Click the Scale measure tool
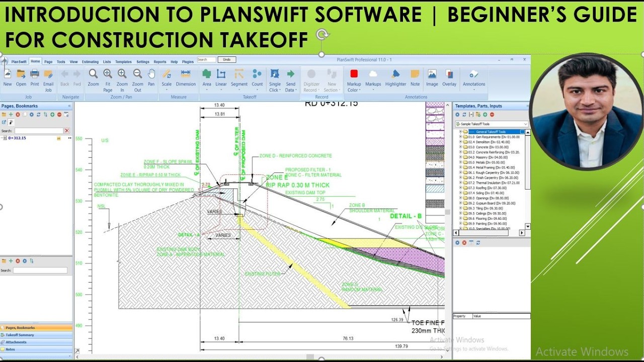644x362 pixels. click(167, 78)
